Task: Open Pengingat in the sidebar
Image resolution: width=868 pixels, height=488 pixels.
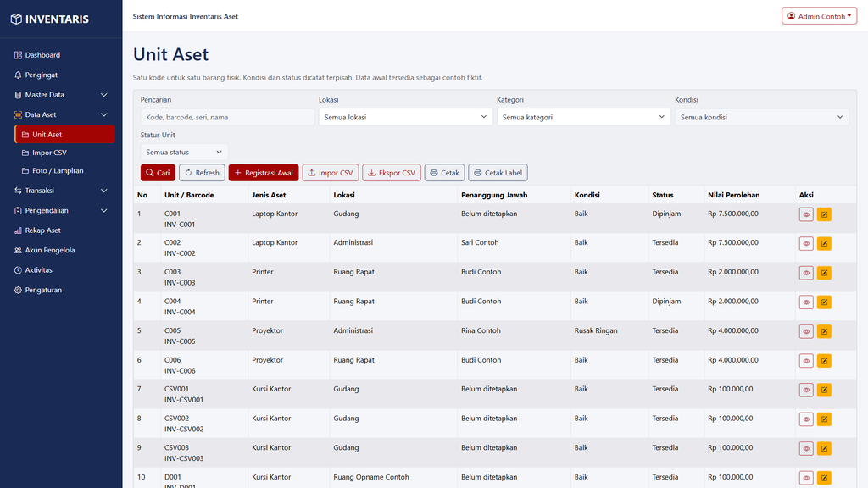Action: pos(61,75)
